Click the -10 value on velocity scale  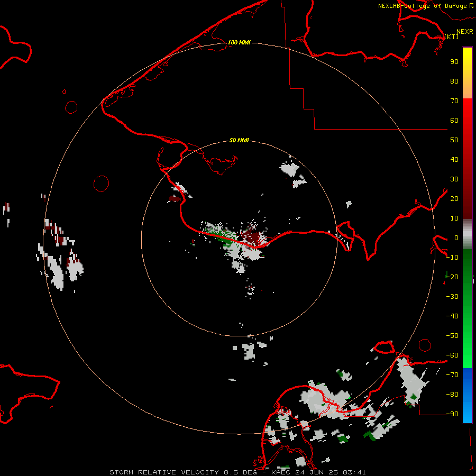click(452, 258)
